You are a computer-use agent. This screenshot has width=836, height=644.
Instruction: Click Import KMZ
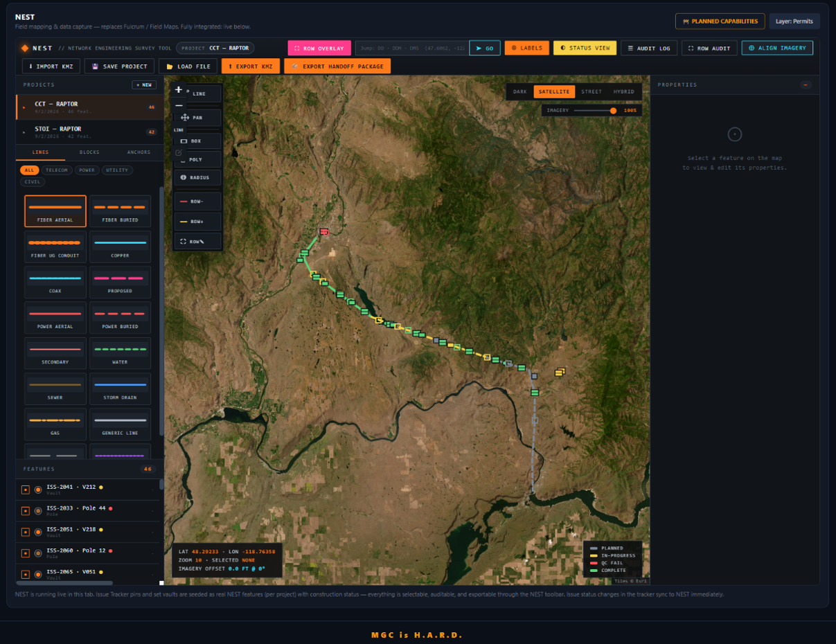coord(50,66)
